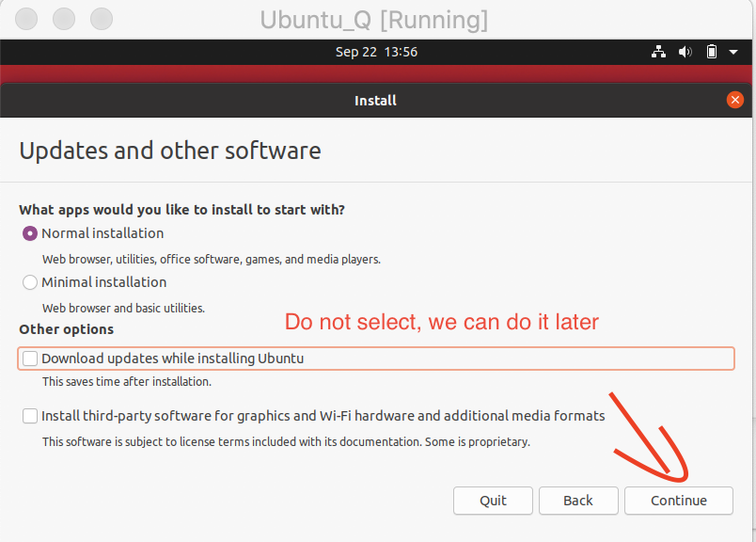Go to previous step with Back button
The width and height of the screenshot is (756, 542).
[578, 501]
